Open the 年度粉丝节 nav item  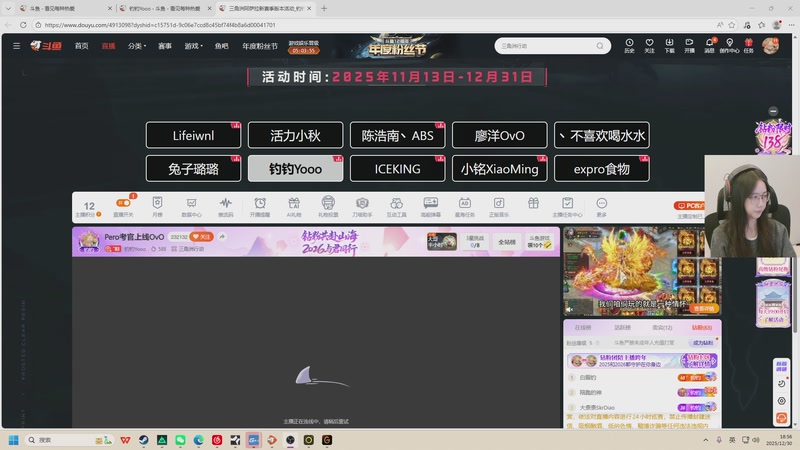pyautogui.click(x=260, y=46)
